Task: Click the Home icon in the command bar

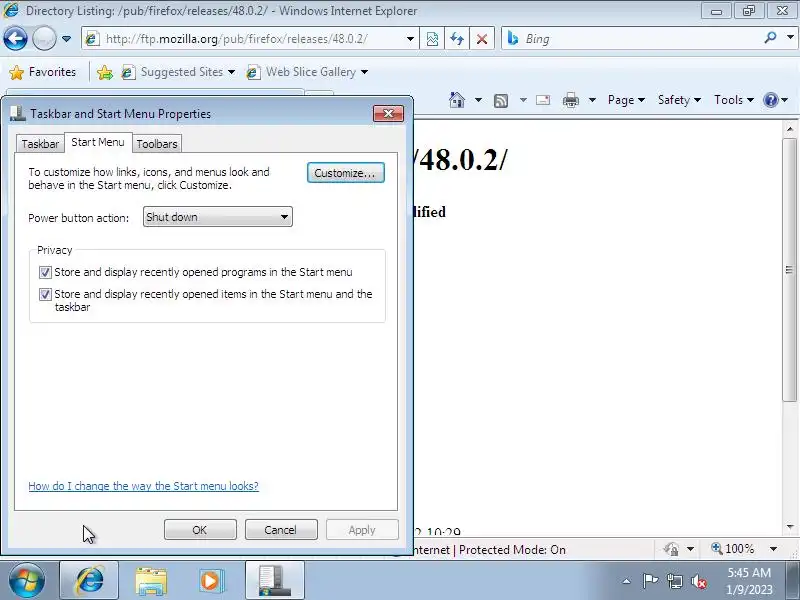Action: click(x=457, y=100)
